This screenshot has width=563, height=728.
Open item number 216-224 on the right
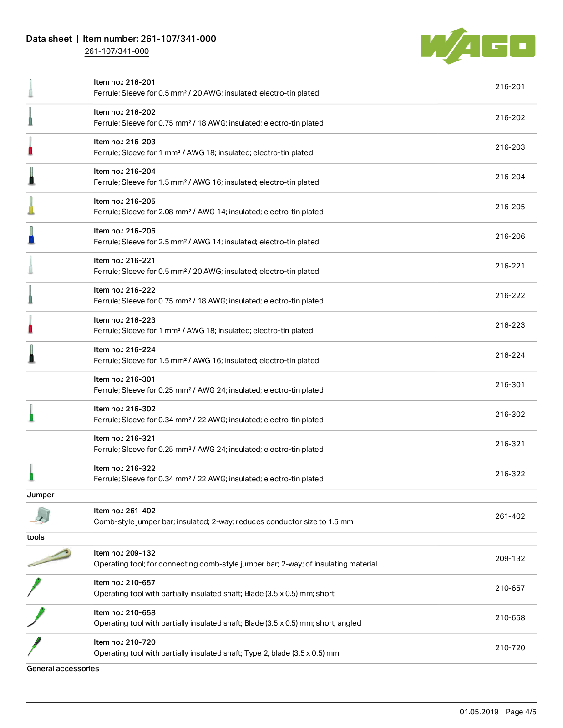click(x=510, y=355)
